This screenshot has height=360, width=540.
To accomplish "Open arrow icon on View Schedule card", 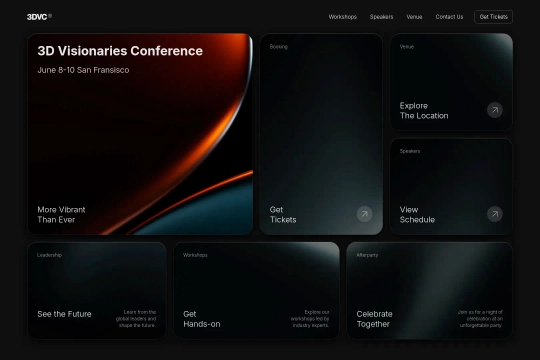I will [x=495, y=214].
